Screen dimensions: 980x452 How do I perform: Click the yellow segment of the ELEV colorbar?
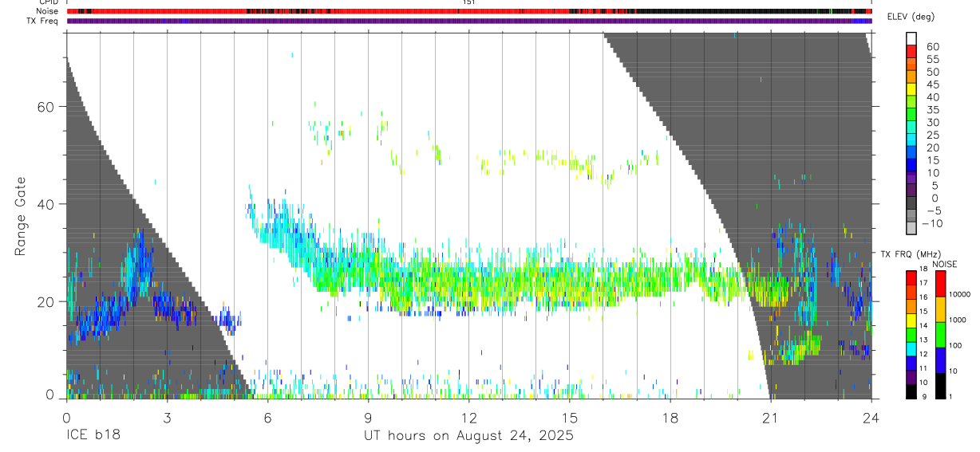pos(911,89)
